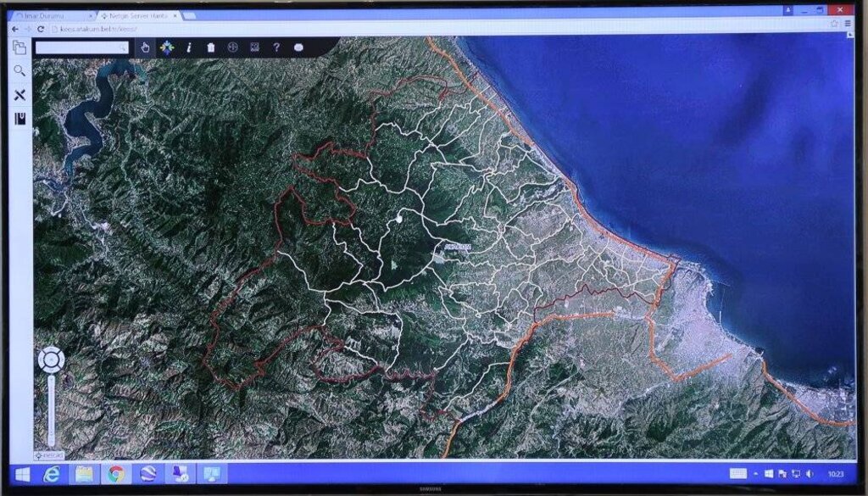This screenshot has width=868, height=496.
Task: Open Internet Explorer from the taskbar
Action: 51,473
